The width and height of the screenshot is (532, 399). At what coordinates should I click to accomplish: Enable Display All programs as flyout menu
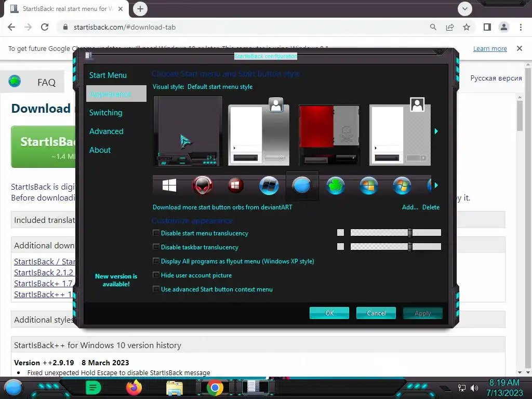[x=156, y=261]
